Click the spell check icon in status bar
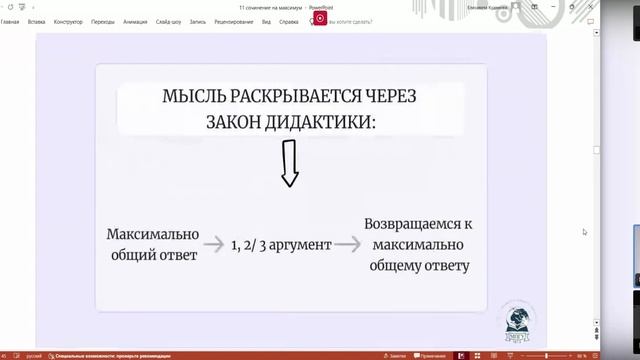 point(16,356)
